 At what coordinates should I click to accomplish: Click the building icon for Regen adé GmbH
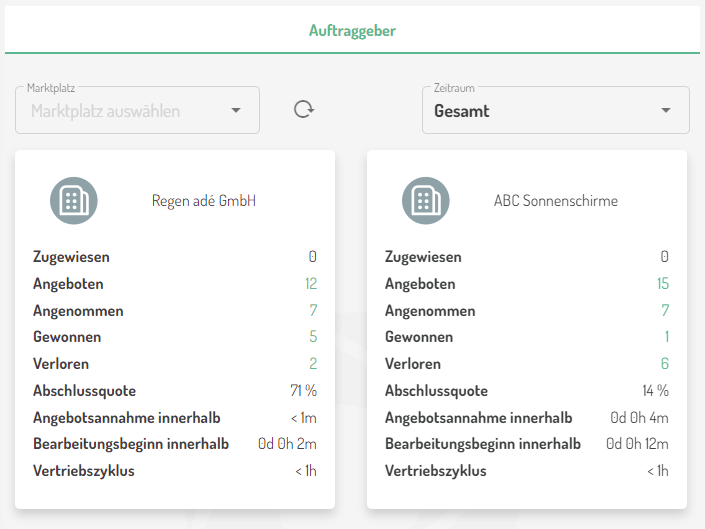pos(73,201)
